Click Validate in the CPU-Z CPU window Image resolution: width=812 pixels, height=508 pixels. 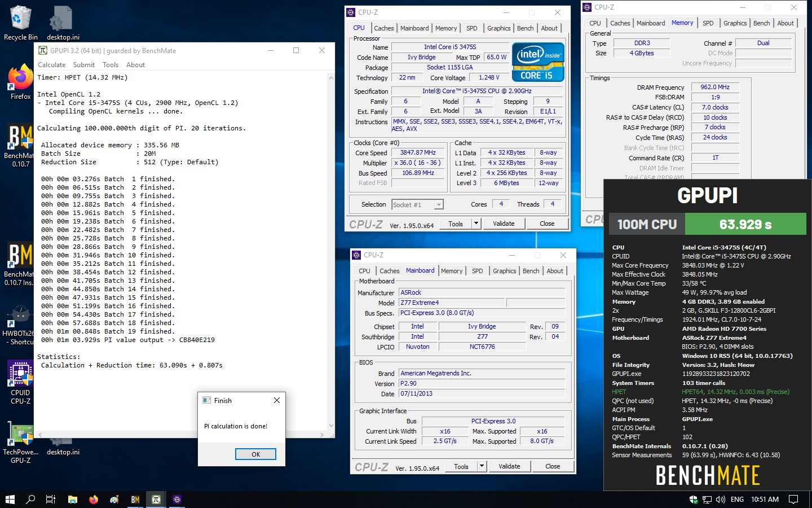point(504,224)
